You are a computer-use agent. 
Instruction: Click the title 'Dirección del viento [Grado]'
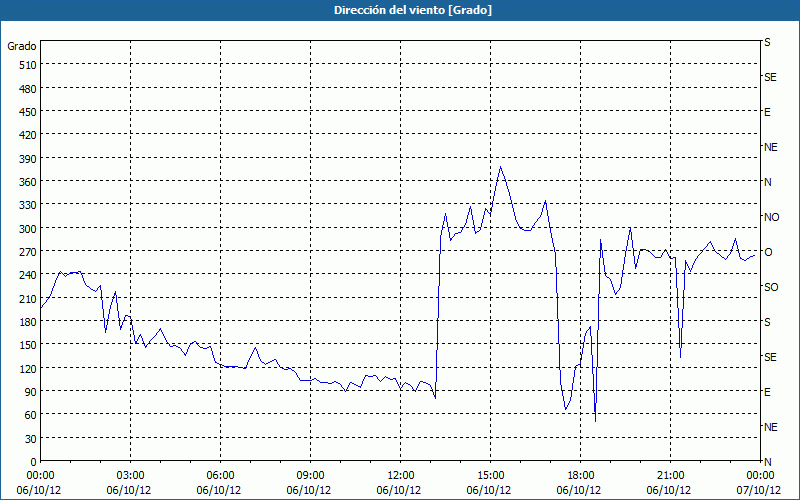[413, 10]
